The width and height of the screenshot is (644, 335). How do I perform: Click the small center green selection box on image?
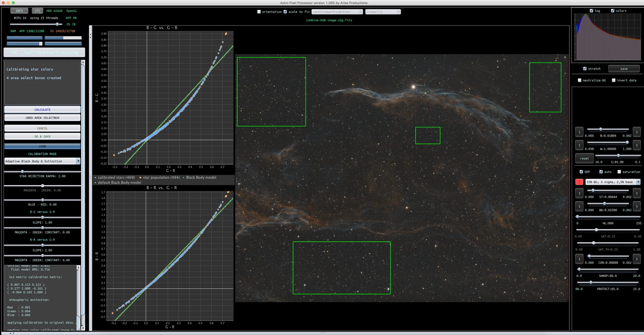click(428, 136)
